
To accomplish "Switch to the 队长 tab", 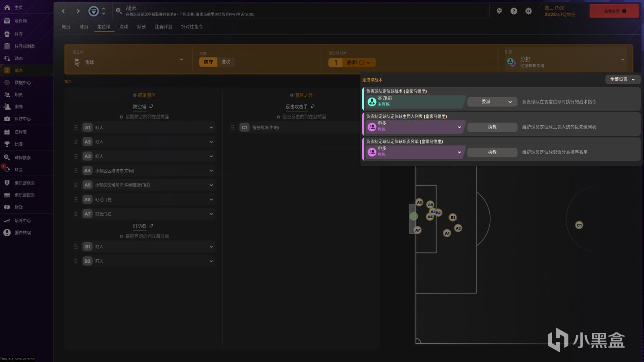I will pyautogui.click(x=141, y=27).
